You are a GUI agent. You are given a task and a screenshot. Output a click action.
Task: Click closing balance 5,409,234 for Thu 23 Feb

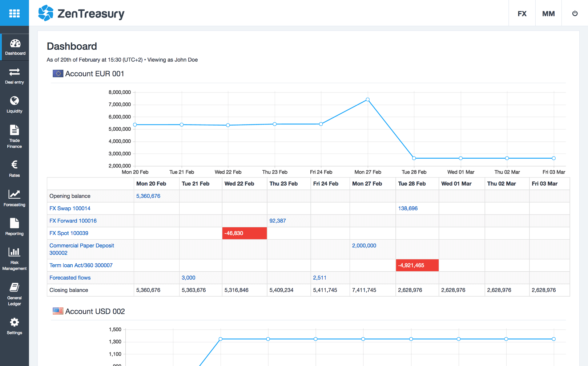[282, 290]
